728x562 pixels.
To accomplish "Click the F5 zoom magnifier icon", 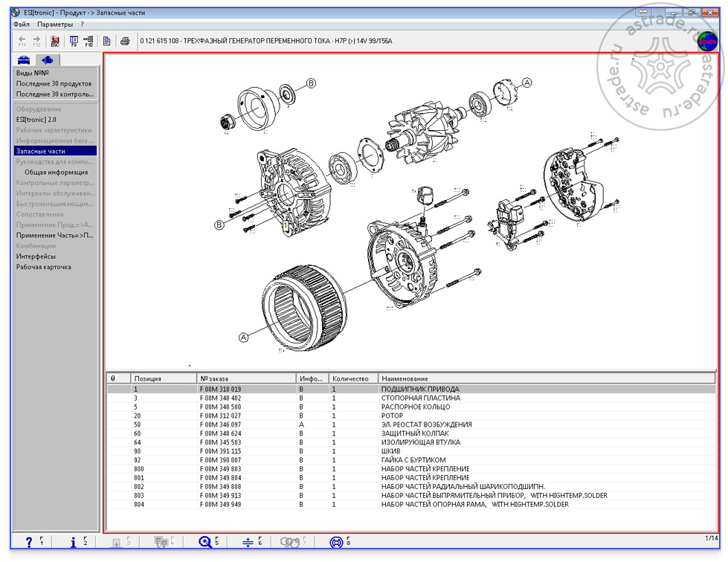I will 206,542.
